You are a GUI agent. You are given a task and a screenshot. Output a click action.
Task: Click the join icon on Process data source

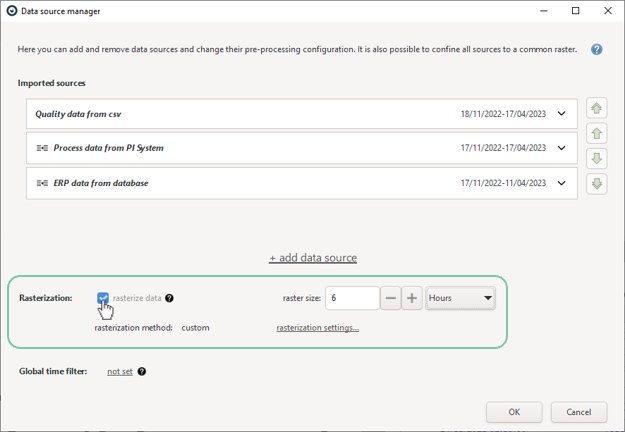tap(42, 148)
